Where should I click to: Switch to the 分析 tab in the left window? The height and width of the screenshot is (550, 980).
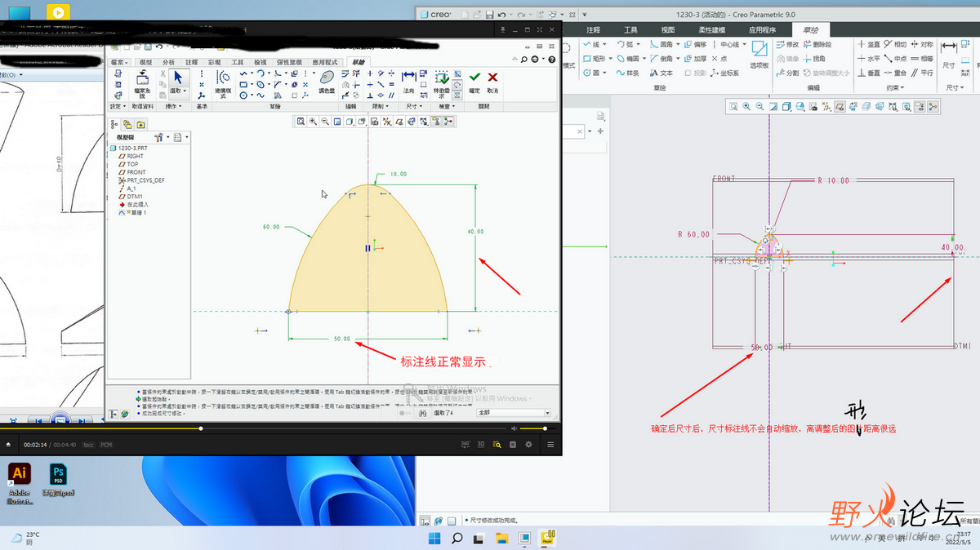coord(168,62)
